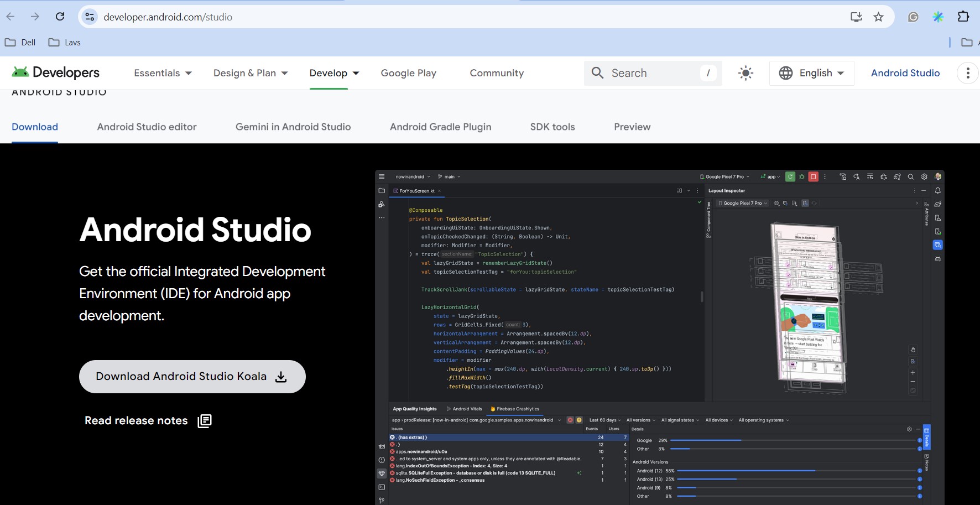
Task: Open Google Pixel 7 Pro dropdown in Layout Inspector
Action: pos(743,204)
